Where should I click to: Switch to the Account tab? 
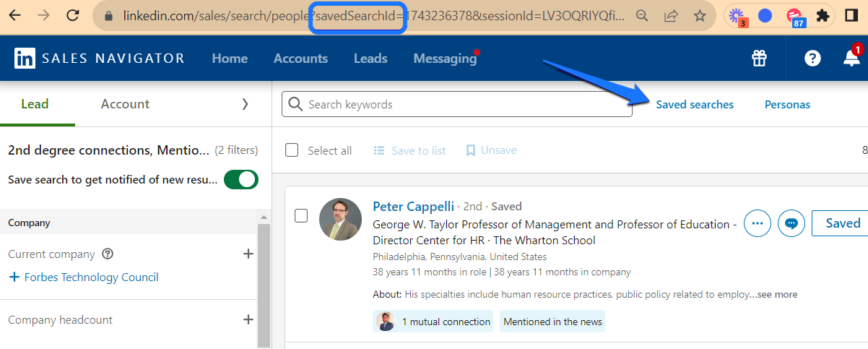tap(125, 104)
